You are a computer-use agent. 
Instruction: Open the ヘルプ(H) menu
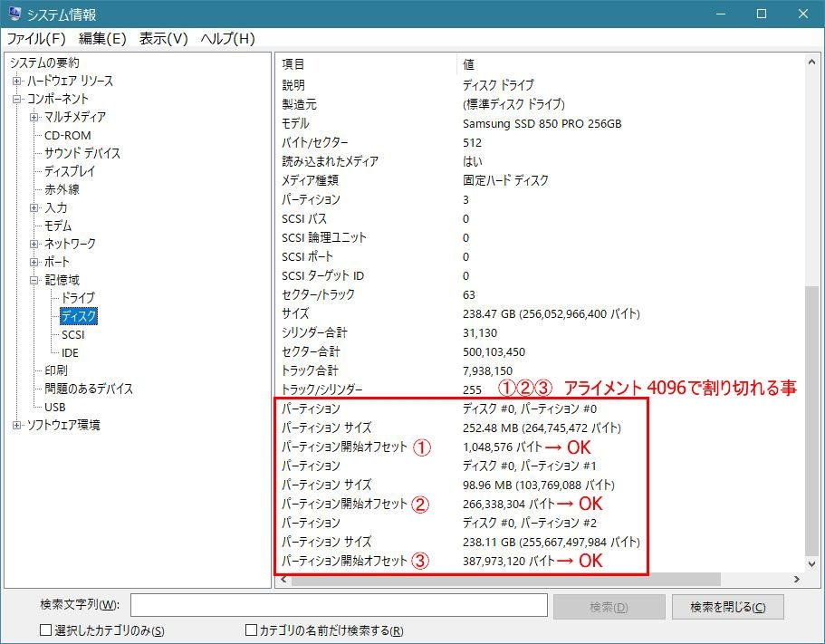tap(228, 38)
